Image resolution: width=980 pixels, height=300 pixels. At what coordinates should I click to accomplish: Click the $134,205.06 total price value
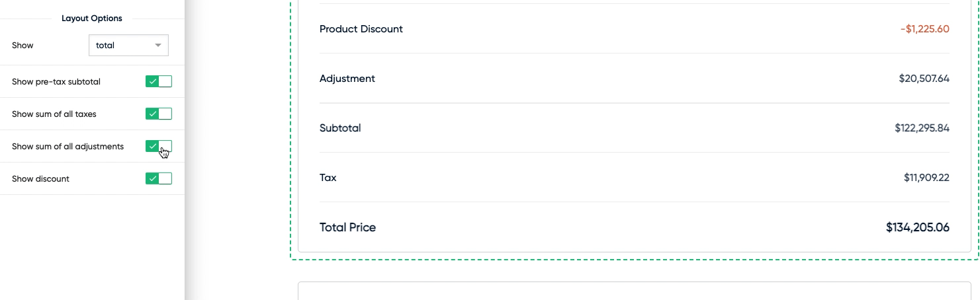(x=918, y=227)
